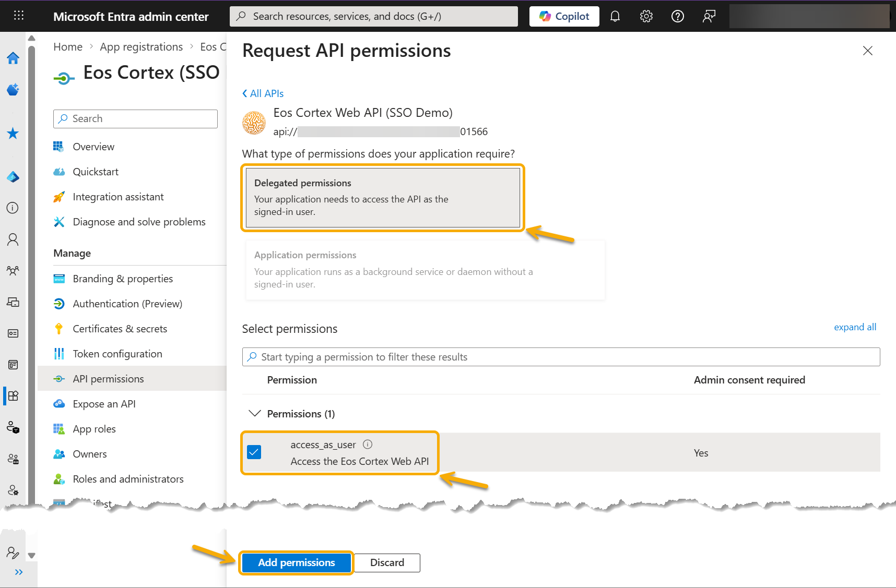
Task: Open Devices icon in left rail
Action: point(13,302)
